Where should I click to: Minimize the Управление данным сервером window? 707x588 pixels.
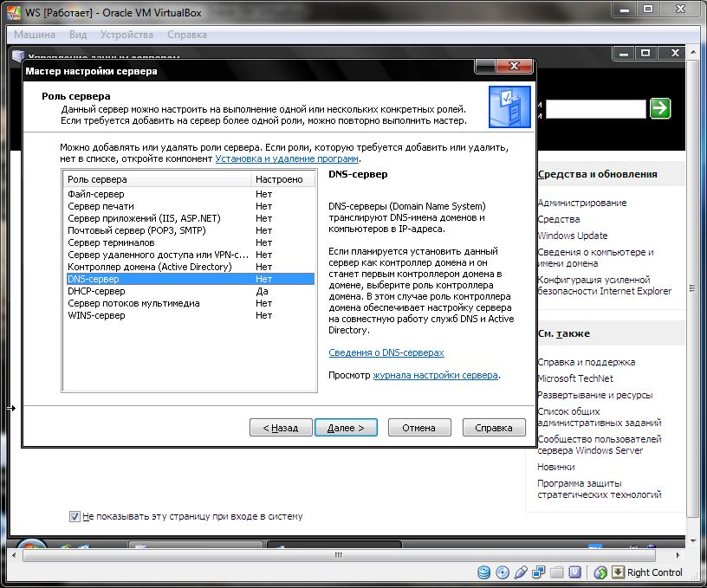(624, 53)
